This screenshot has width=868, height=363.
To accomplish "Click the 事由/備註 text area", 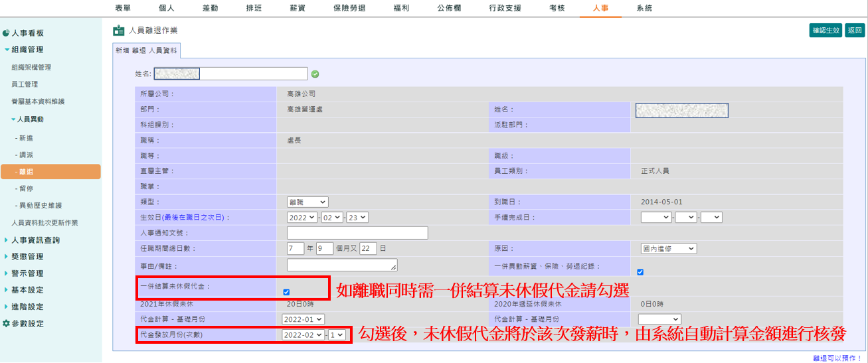I will coord(342,265).
